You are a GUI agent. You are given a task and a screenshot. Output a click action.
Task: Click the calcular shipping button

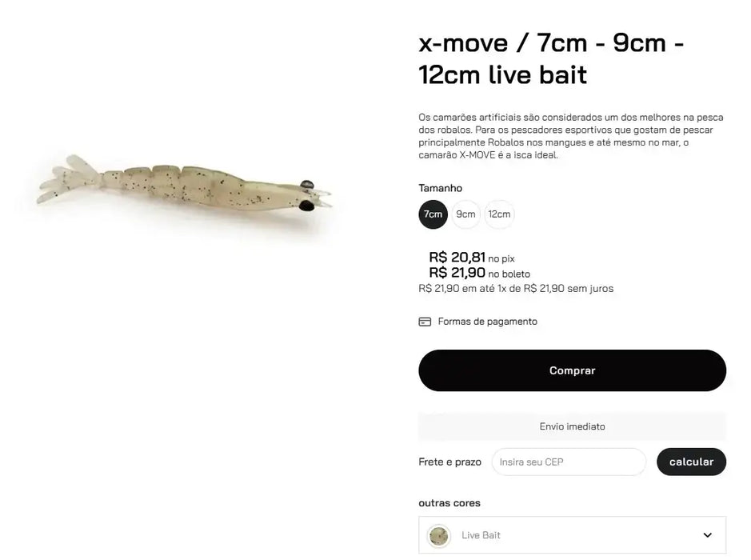[x=691, y=462]
